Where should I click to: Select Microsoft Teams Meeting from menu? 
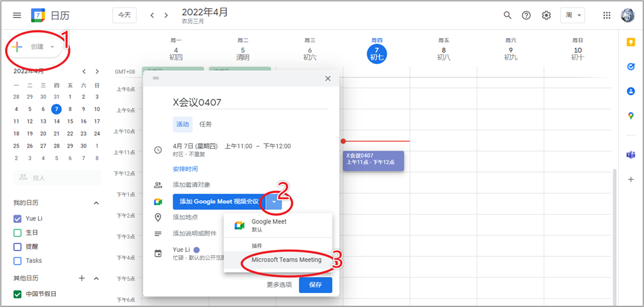(x=286, y=260)
